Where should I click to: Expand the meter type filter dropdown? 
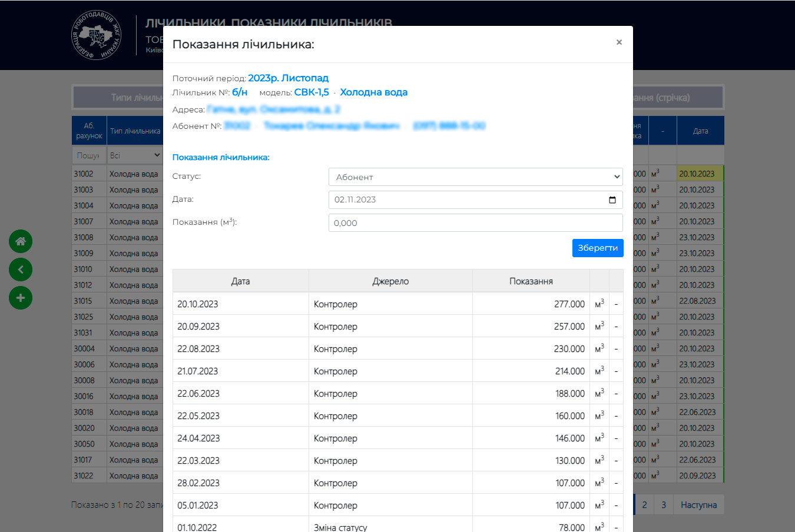tap(135, 155)
